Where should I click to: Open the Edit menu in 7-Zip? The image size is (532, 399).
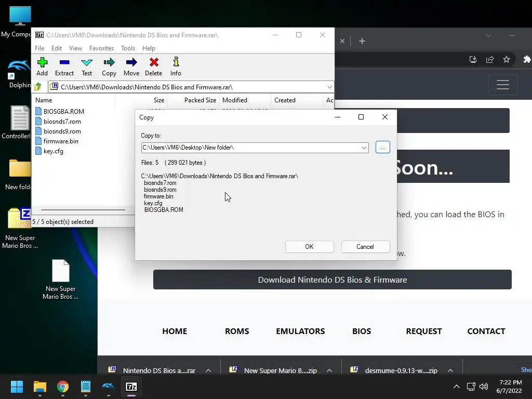(x=56, y=48)
